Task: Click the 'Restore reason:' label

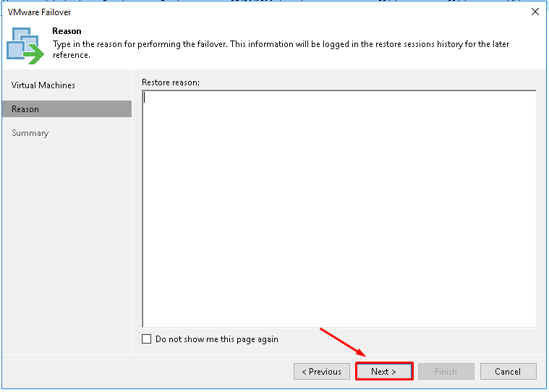Action: (171, 82)
